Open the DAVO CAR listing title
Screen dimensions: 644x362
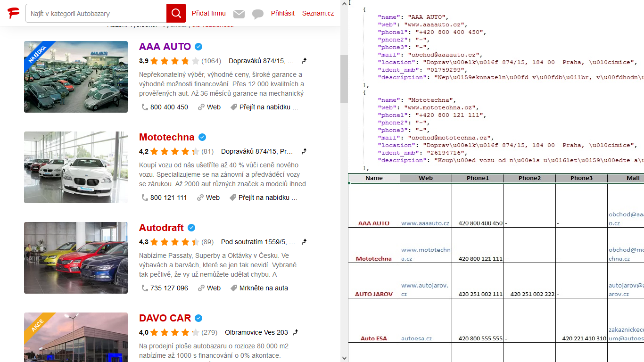(165, 318)
